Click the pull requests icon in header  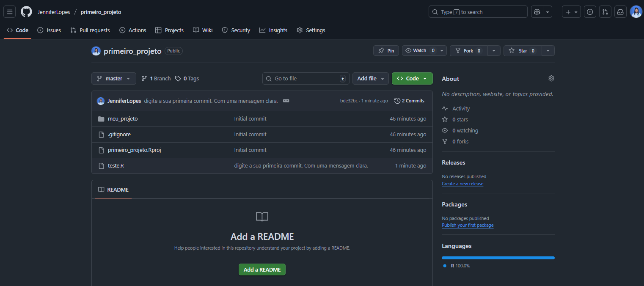point(605,12)
